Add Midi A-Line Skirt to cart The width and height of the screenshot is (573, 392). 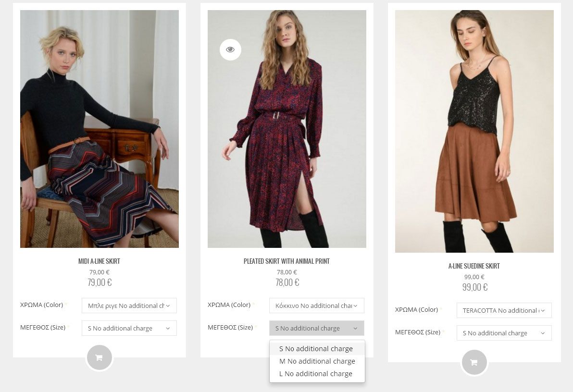100,357
